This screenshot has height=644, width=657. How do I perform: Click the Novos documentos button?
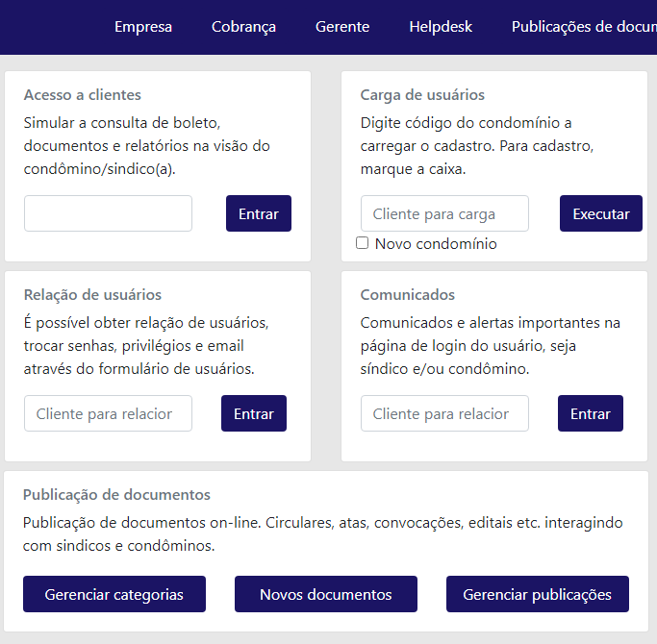click(x=325, y=594)
